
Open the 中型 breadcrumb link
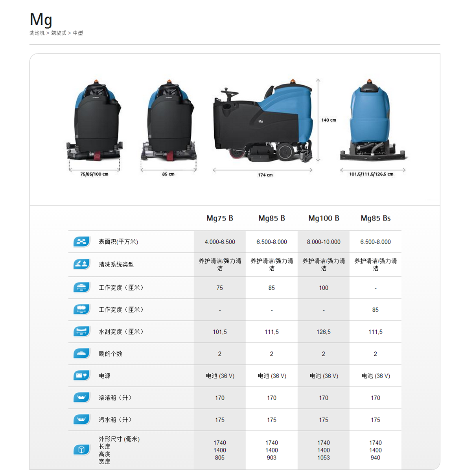coord(78,33)
